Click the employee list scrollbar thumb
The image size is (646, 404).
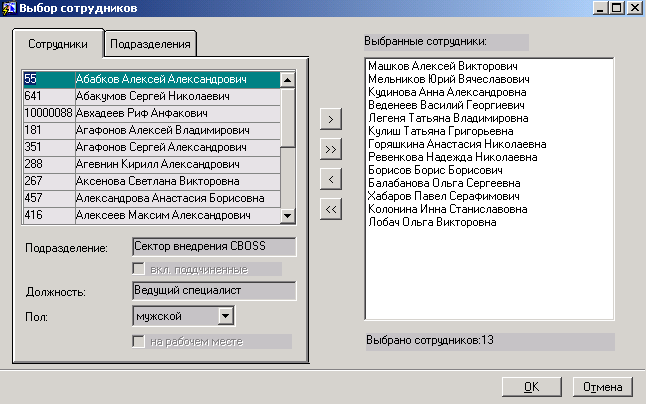[x=287, y=117]
